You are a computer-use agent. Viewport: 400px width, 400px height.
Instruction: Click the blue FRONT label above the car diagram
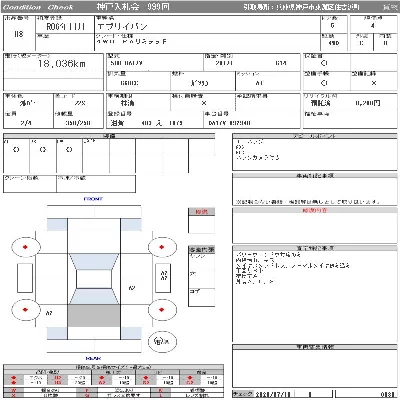tap(93, 199)
